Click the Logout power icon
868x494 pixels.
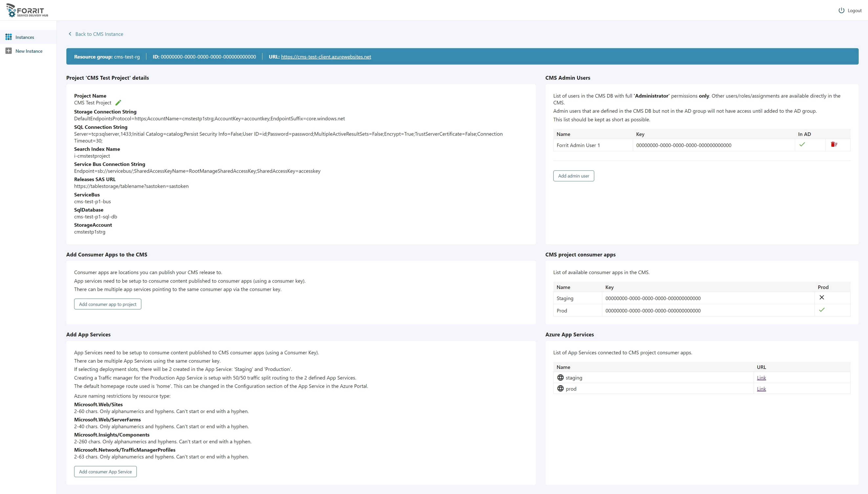841,10
